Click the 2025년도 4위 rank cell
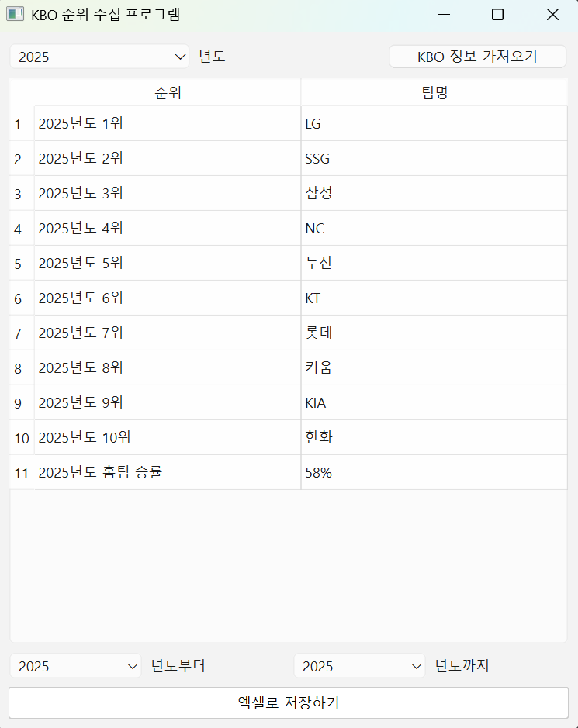Viewport: 578px width, 728px height. (168, 229)
